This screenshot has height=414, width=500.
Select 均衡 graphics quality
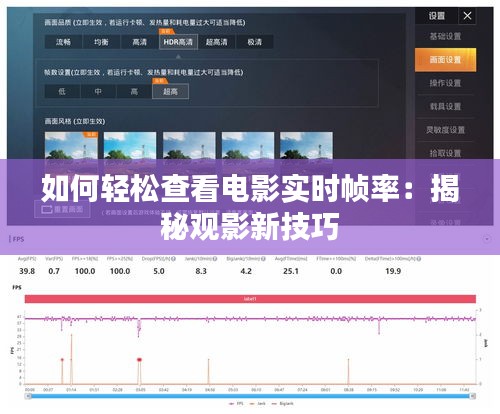click(101, 42)
